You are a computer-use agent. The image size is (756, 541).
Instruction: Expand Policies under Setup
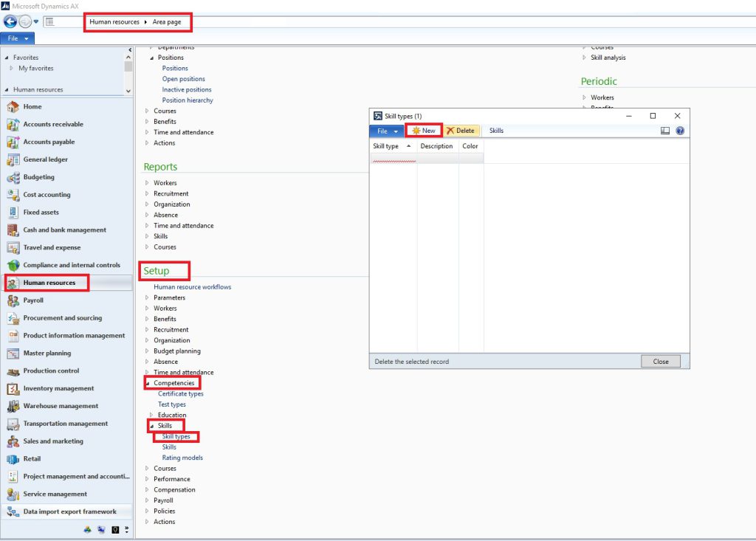coord(147,511)
